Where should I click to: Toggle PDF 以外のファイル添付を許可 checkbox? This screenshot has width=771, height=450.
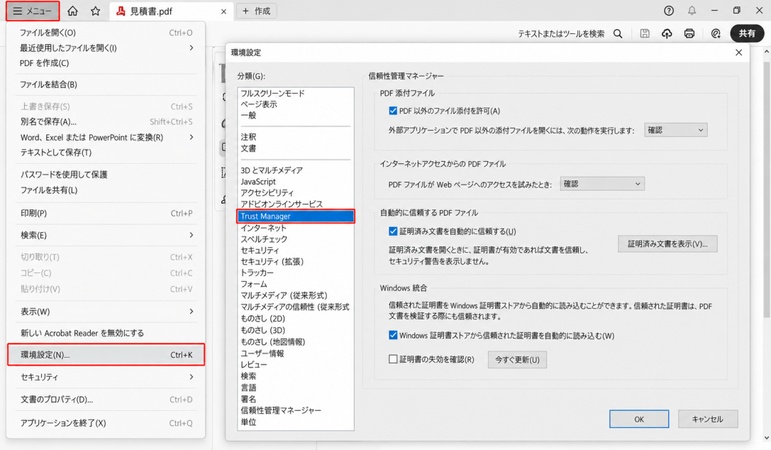click(393, 111)
